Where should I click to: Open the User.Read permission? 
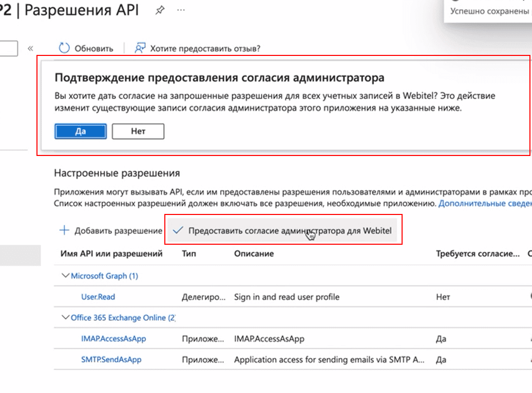click(x=98, y=297)
